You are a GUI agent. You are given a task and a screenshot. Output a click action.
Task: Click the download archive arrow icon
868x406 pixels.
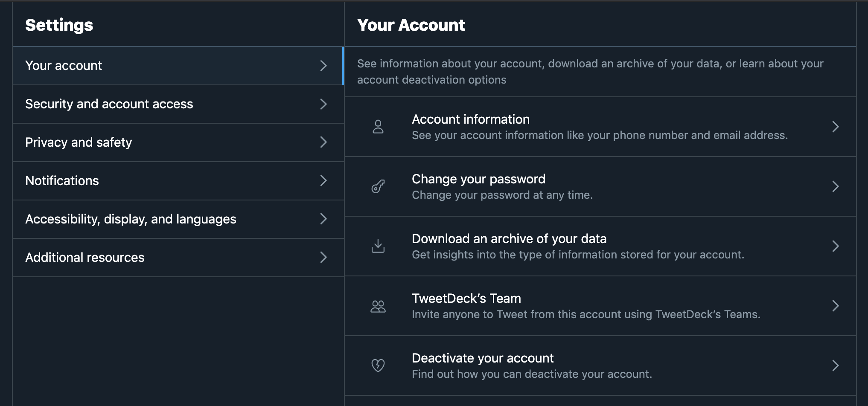pos(378,246)
